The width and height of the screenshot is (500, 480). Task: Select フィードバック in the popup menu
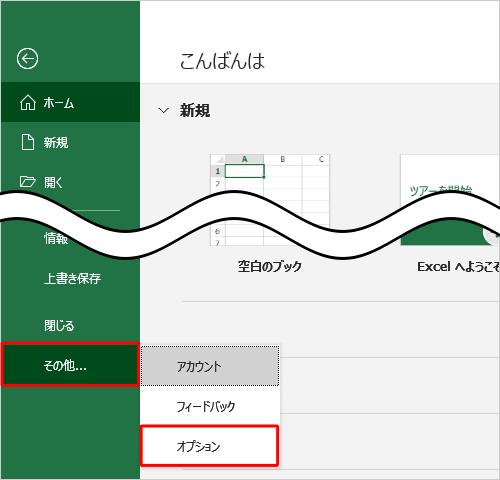point(210,406)
